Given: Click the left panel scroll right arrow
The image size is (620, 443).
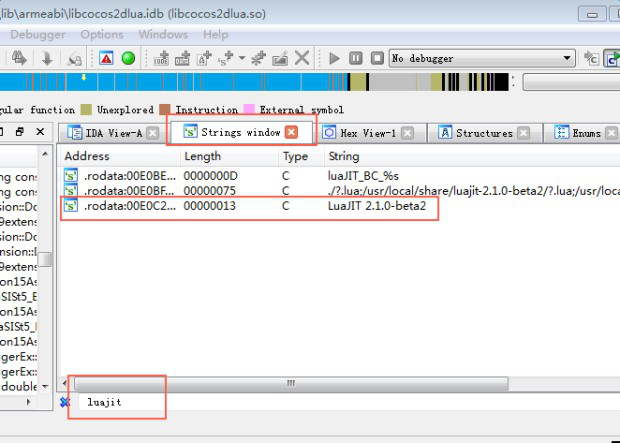Looking at the screenshot, I should [28, 402].
